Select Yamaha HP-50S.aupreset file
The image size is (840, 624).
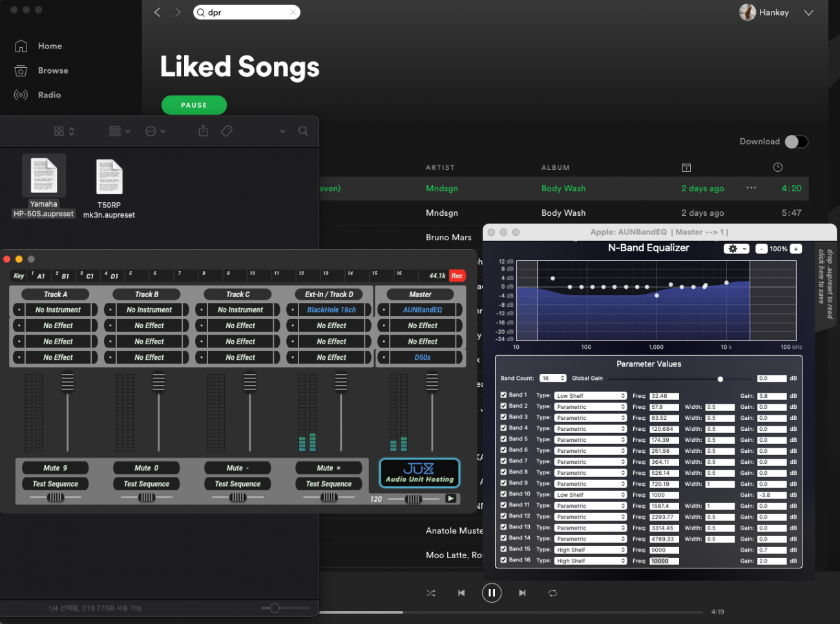pos(44,187)
